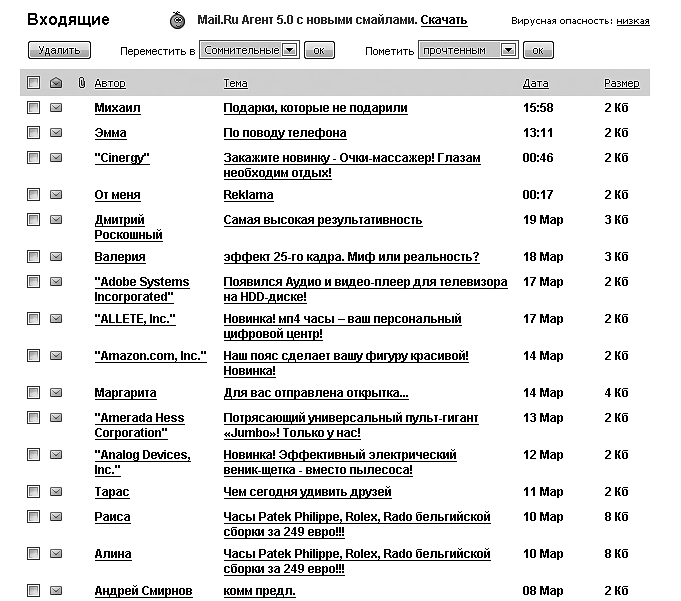Check the box for Маргарита's message
This screenshot has width=681, height=601.
click(33, 393)
